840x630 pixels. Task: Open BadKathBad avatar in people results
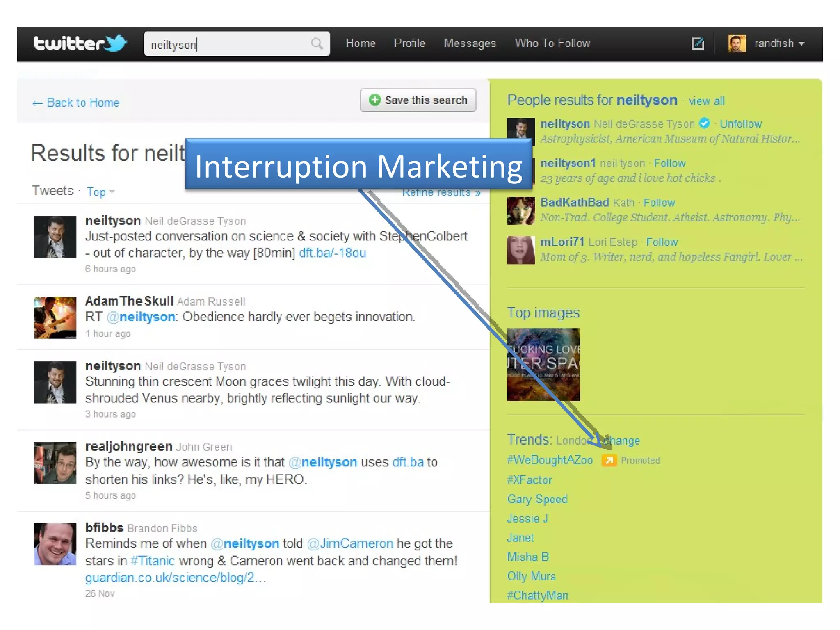click(521, 211)
